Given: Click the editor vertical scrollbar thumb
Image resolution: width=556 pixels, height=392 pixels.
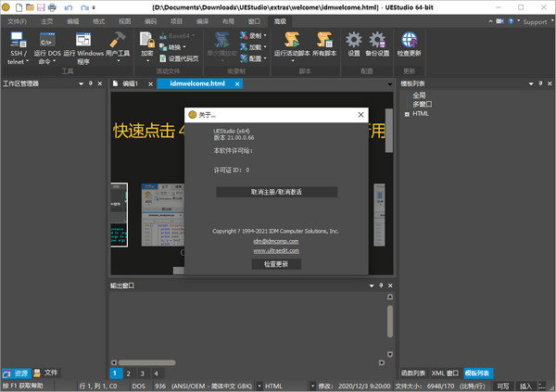Looking at the screenshot, I should pos(389,131).
